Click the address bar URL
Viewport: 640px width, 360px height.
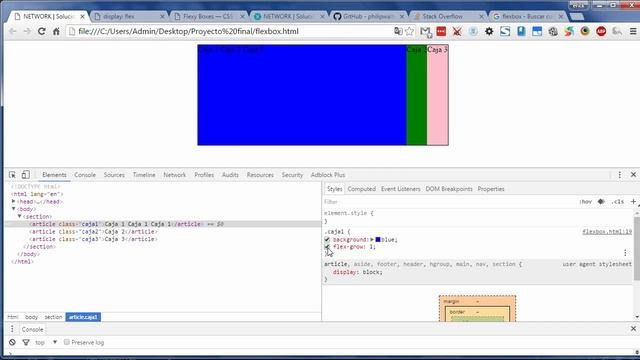coord(189,31)
